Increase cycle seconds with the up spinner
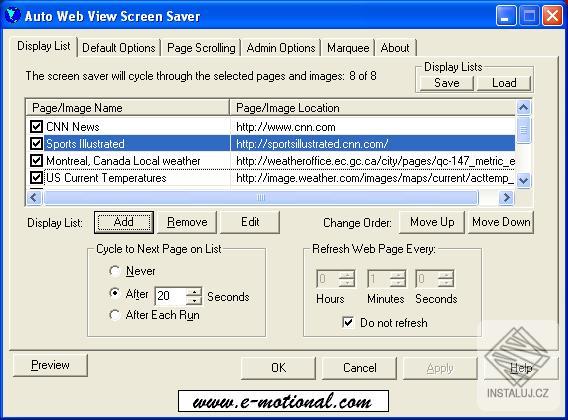Screen dimensions: 568x420 (x=194, y=292)
